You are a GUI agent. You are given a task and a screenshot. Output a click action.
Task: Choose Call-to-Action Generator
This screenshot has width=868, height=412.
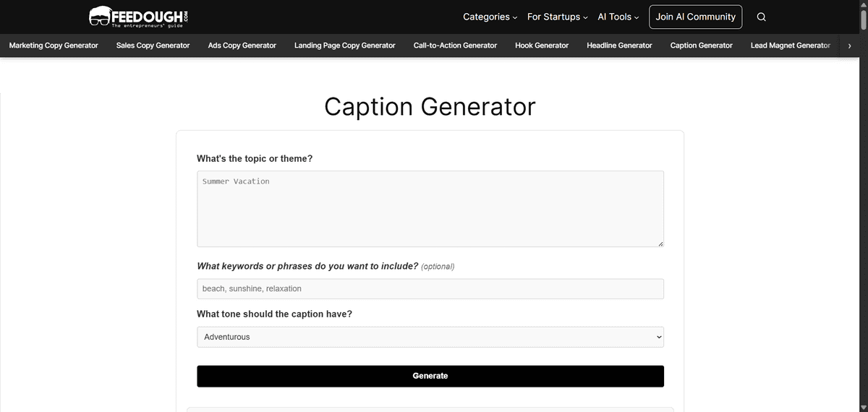(x=455, y=46)
